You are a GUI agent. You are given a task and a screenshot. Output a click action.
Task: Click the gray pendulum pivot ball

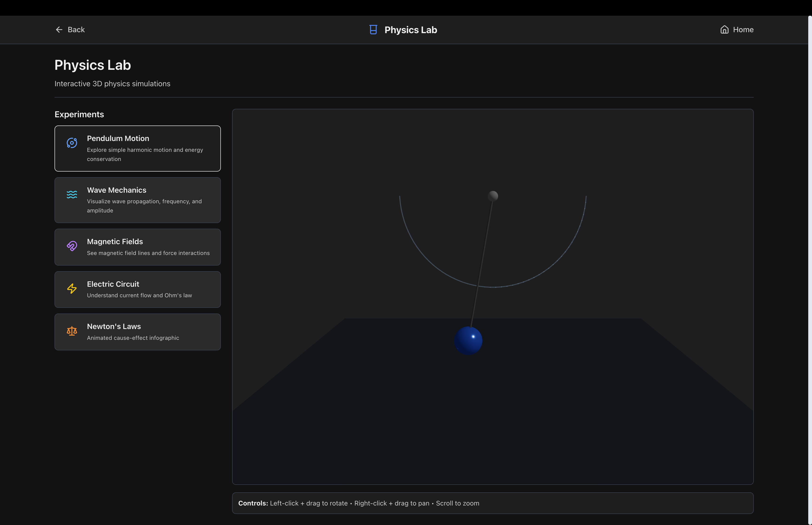493,196
